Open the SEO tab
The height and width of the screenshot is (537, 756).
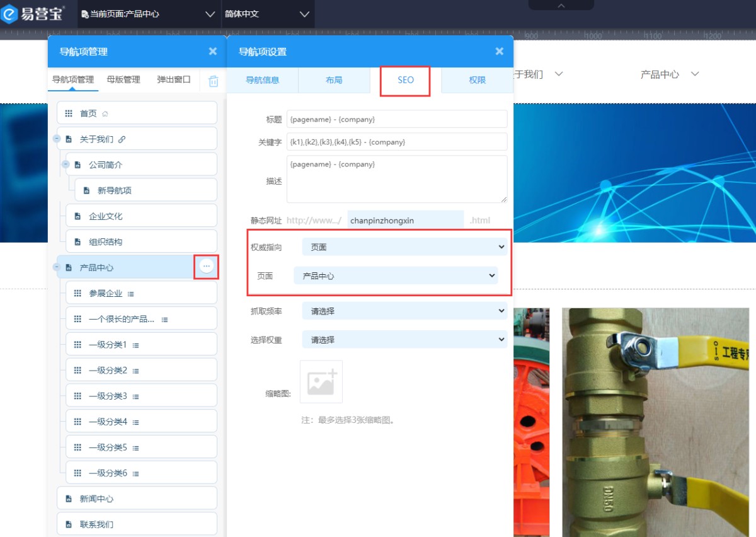coord(405,80)
